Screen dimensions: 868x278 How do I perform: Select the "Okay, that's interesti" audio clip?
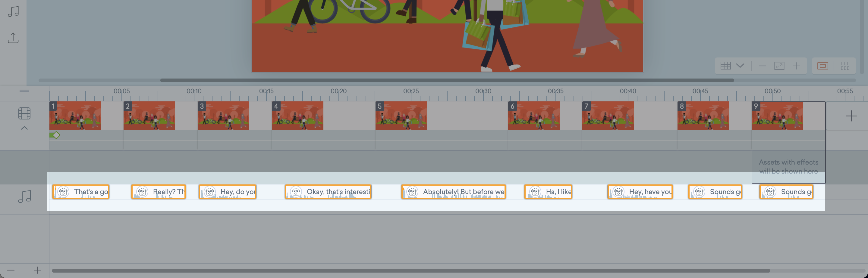click(x=328, y=192)
